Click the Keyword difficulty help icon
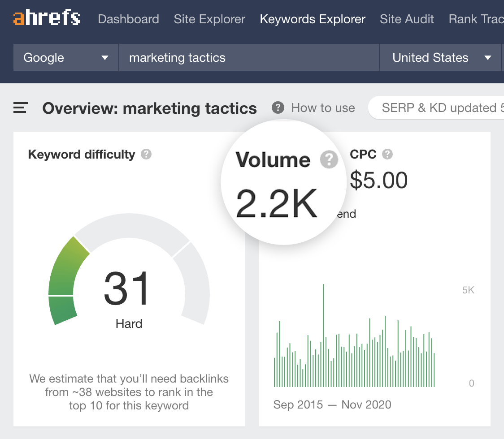 coord(146,155)
